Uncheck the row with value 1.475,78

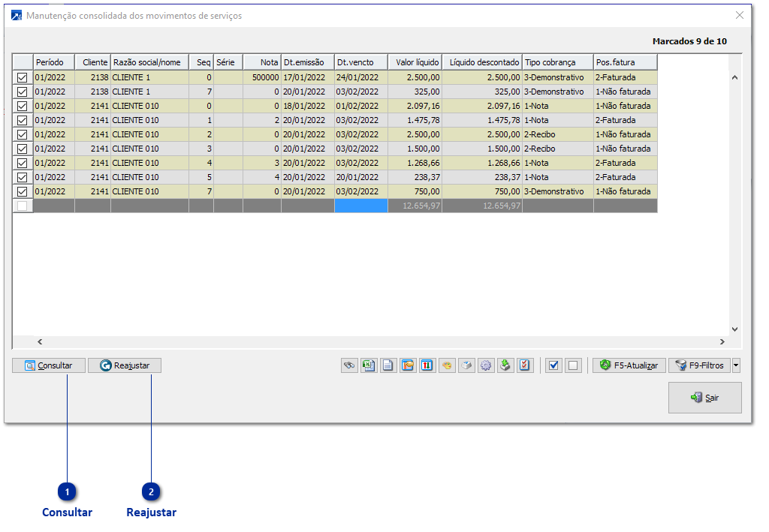(22, 120)
